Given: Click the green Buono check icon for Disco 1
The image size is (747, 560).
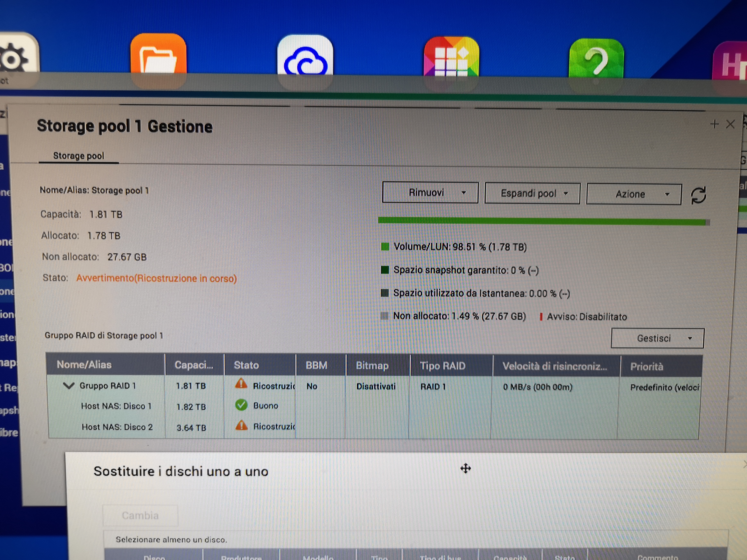Looking at the screenshot, I should 241,405.
